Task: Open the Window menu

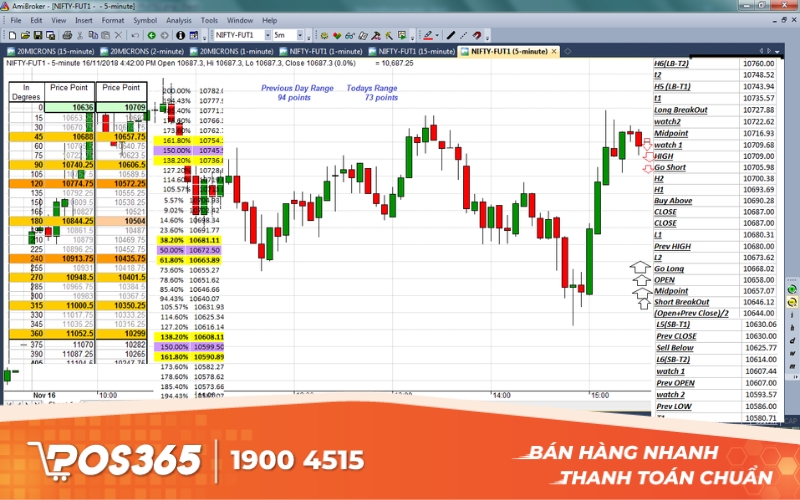Action: pos(240,20)
